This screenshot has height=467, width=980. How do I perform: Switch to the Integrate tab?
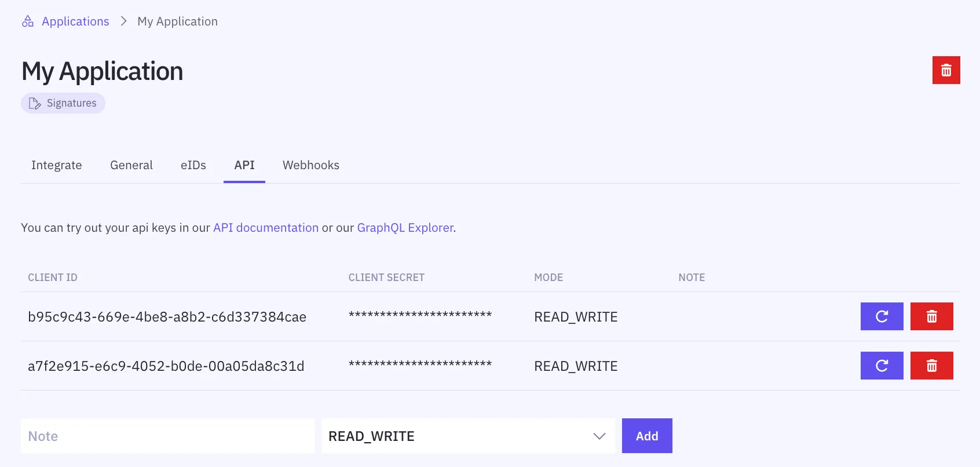coord(57,165)
